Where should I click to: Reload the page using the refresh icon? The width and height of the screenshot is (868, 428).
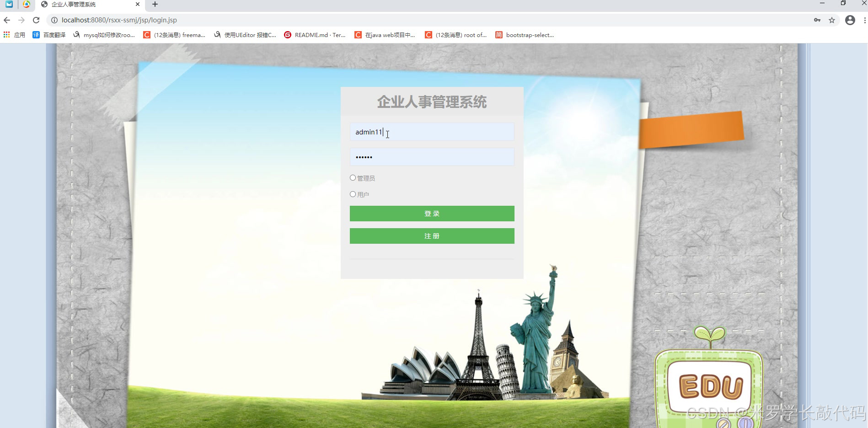click(37, 20)
